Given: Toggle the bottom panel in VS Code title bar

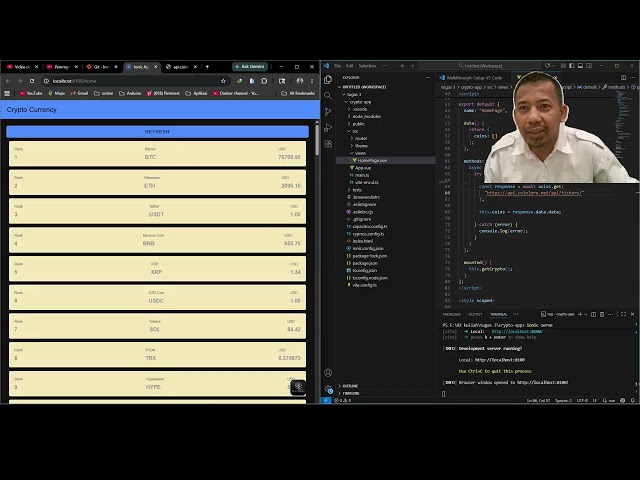Looking at the screenshot, I should pyautogui.click(x=580, y=66).
